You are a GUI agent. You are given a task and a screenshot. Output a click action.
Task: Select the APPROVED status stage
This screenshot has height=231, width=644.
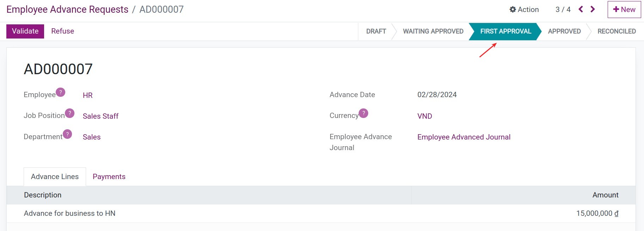564,31
